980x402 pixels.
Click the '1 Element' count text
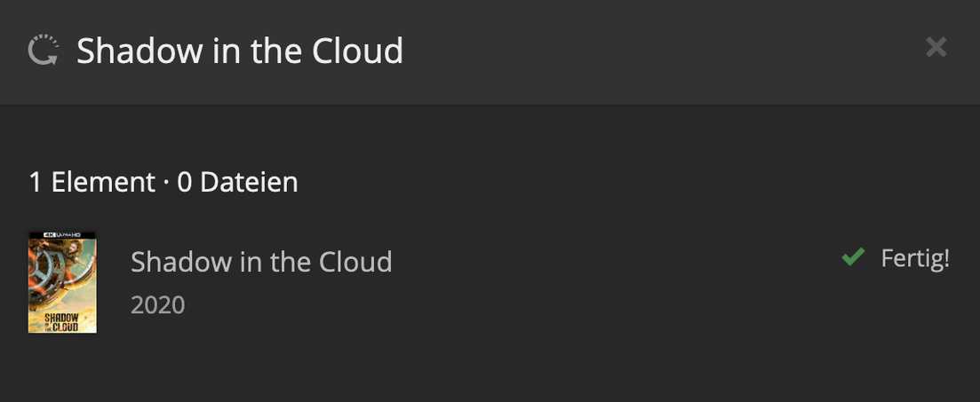(92, 182)
